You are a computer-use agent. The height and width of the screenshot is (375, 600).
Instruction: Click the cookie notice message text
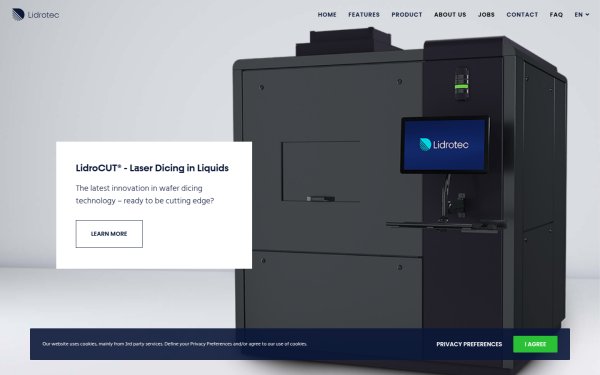pos(174,344)
